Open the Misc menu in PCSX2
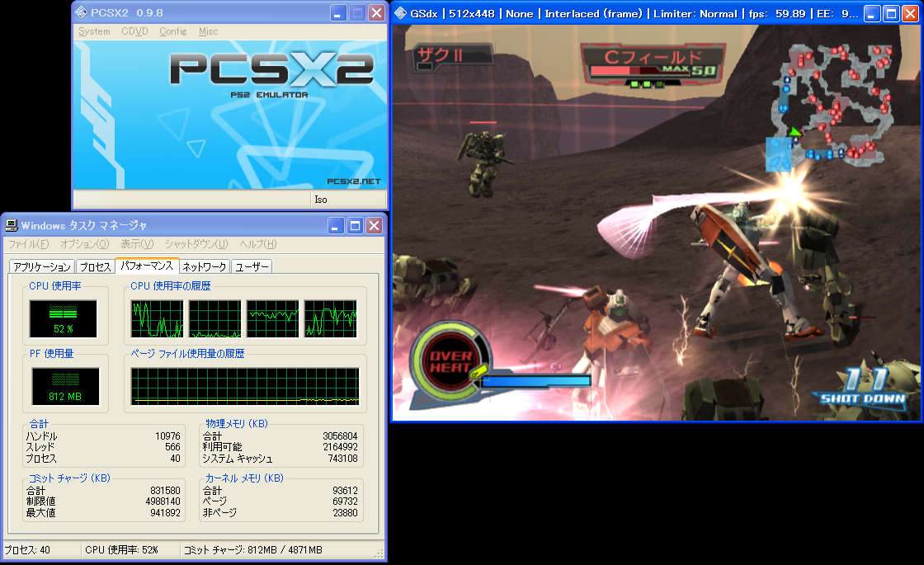 coord(208,31)
